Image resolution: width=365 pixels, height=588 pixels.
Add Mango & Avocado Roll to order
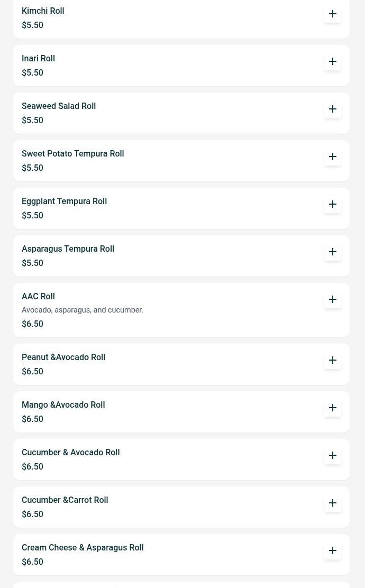pyautogui.click(x=333, y=408)
